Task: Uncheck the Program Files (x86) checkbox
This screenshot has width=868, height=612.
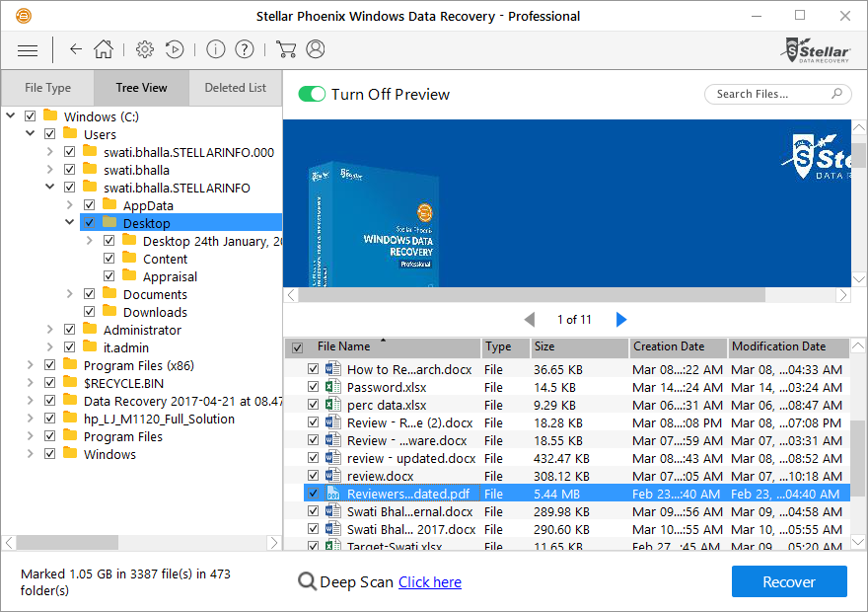Action: pyautogui.click(x=50, y=365)
